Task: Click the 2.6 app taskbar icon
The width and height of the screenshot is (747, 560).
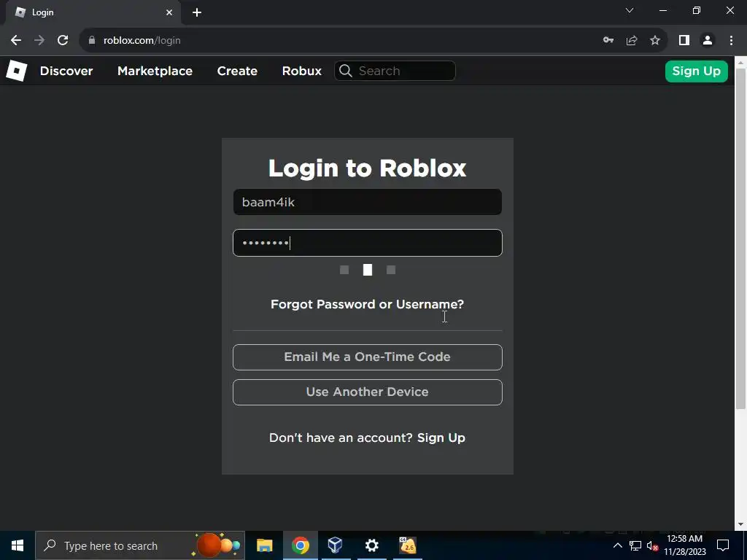Action: coord(408,545)
